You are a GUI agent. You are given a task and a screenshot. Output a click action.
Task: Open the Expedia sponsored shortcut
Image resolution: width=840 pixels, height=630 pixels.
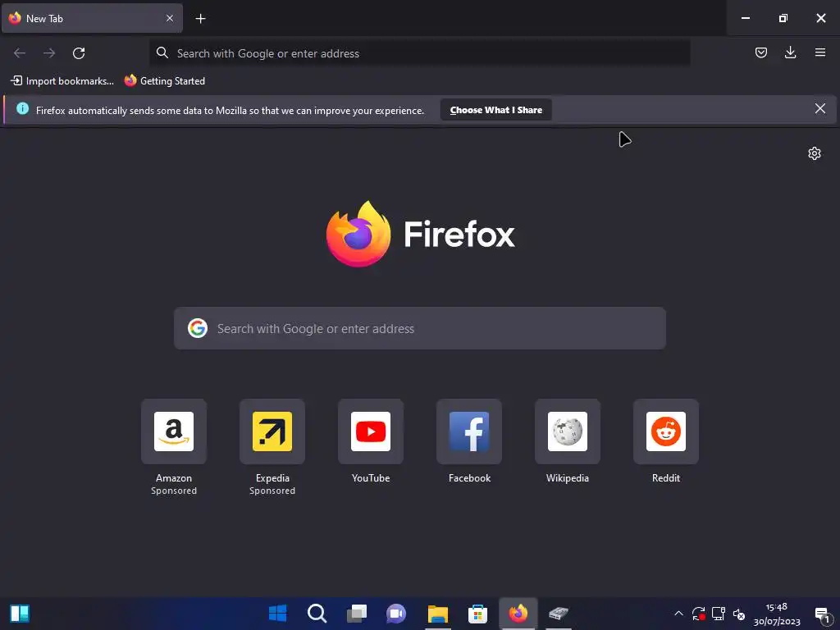pos(272,447)
